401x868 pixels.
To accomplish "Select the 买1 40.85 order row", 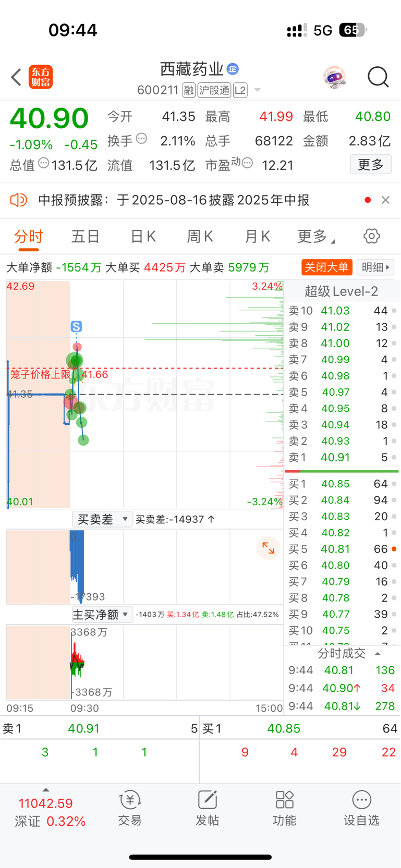I will pyautogui.click(x=342, y=484).
